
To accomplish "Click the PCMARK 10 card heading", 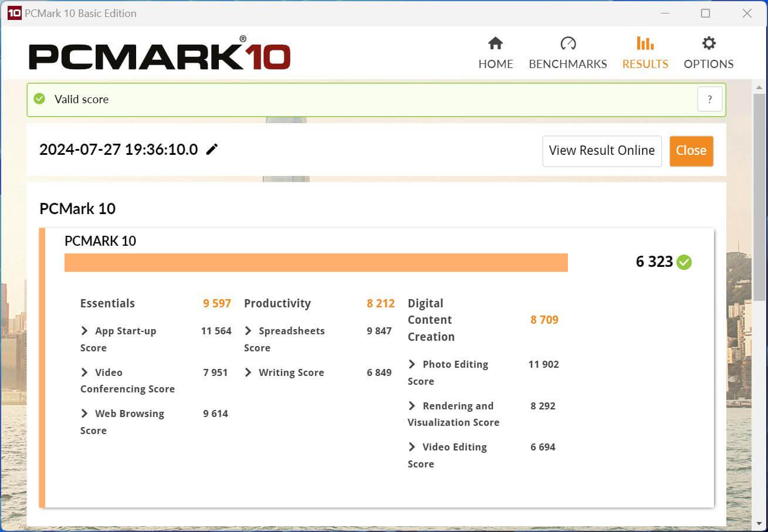I will click(100, 240).
